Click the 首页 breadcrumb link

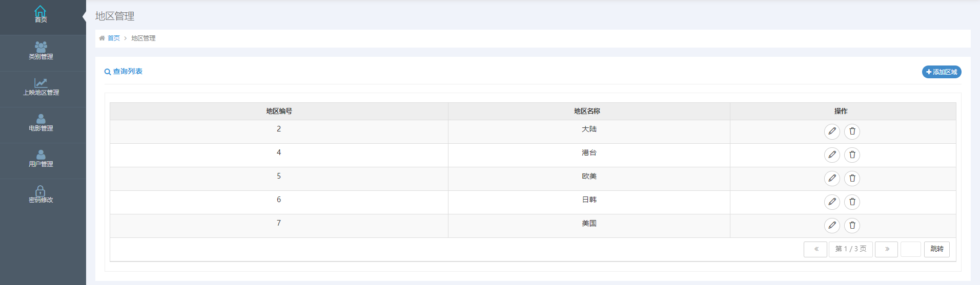(113, 38)
